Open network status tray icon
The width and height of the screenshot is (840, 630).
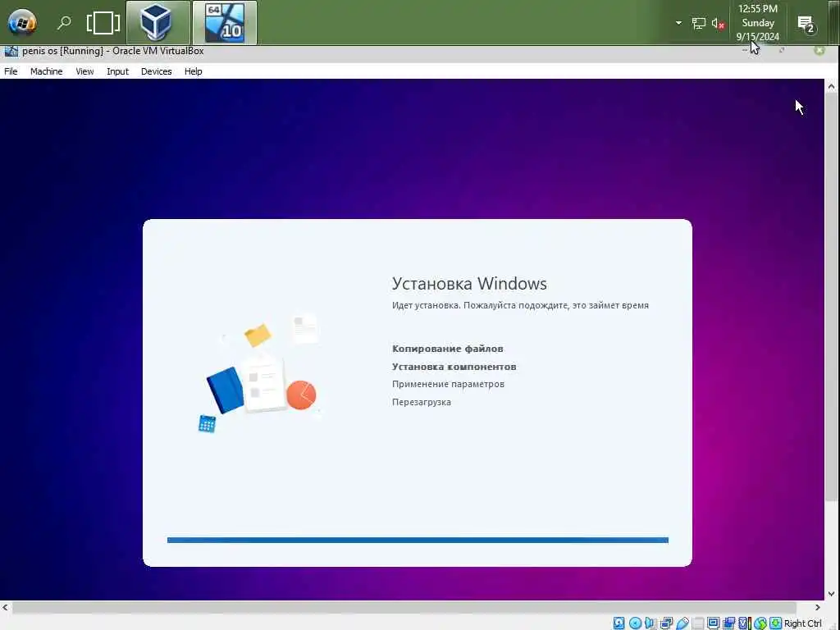click(x=699, y=23)
